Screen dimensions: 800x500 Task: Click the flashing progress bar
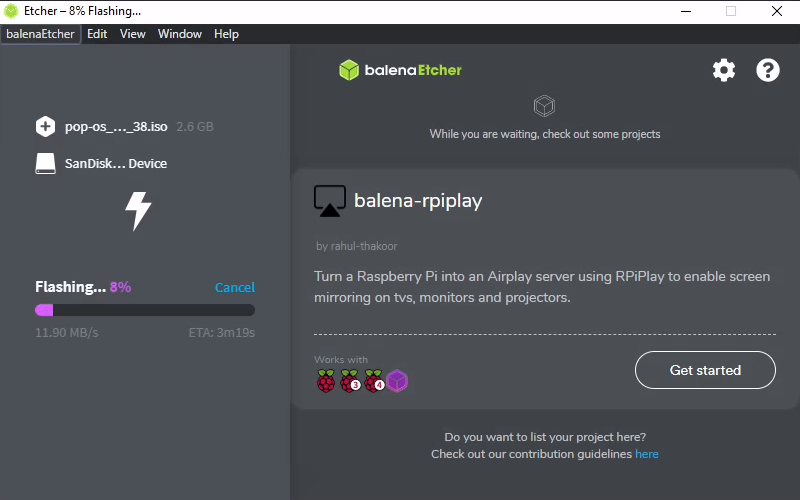click(144, 310)
